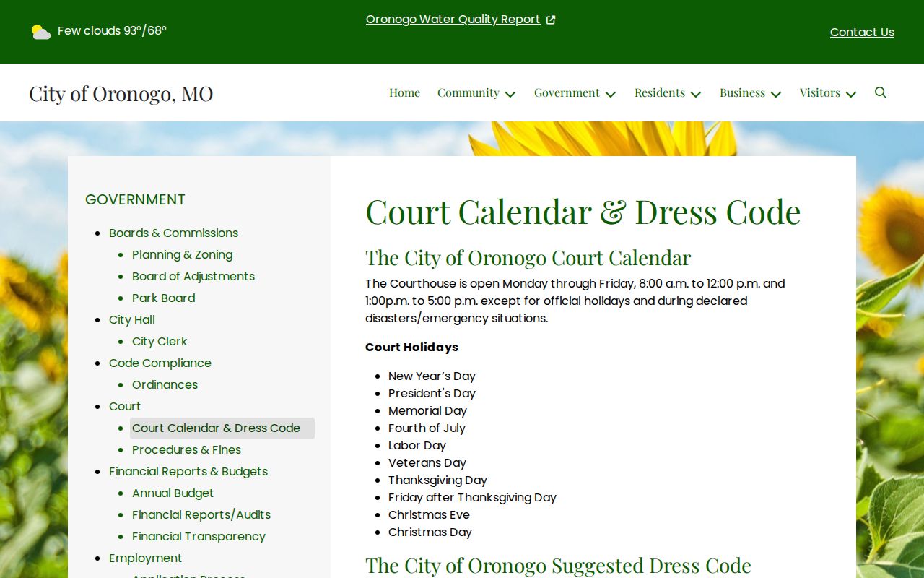Click the Veterans Day list item
This screenshot has height=578, width=924.
tap(427, 462)
